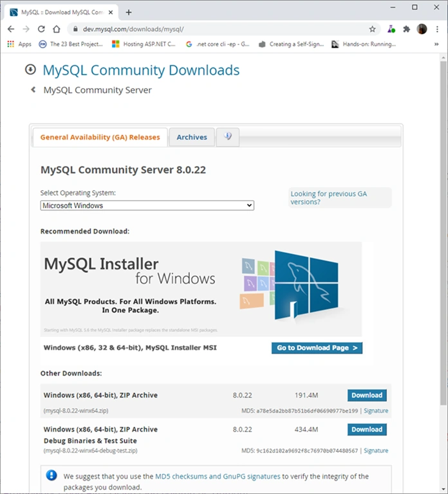Click MD5 value a78e5da2bb87b51b6df06690977be199
448x494 pixels.
(x=307, y=411)
